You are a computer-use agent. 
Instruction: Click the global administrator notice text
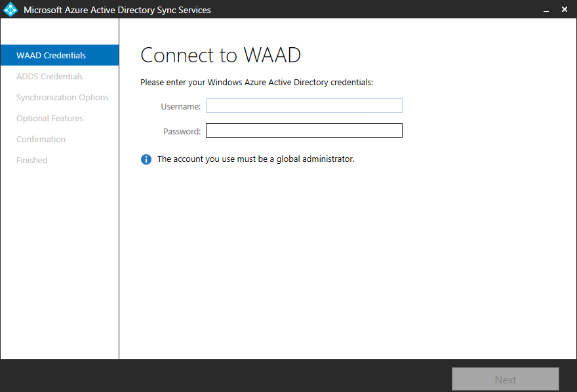[256, 159]
